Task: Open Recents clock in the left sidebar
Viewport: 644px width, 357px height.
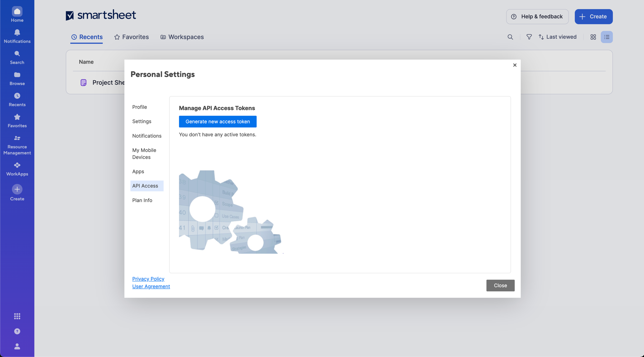Action: coord(17,99)
